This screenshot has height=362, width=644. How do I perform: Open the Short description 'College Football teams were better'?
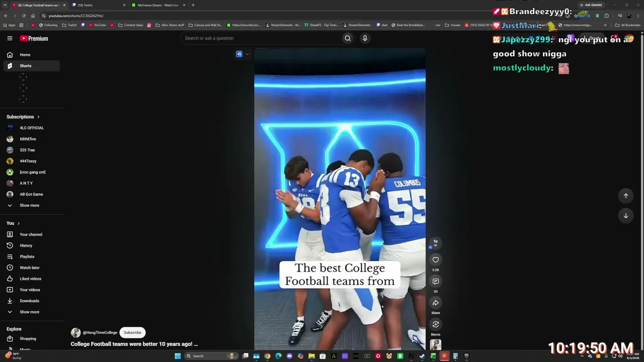click(134, 344)
